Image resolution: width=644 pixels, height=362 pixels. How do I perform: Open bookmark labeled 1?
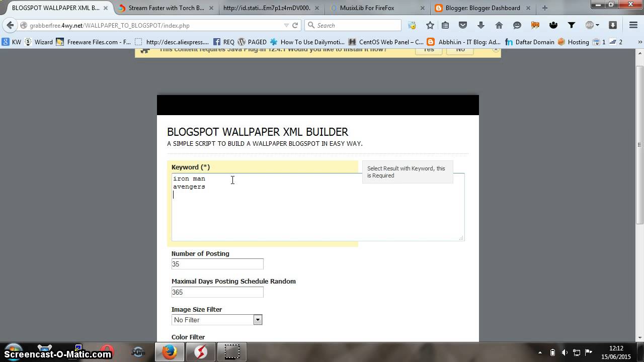pos(599,42)
